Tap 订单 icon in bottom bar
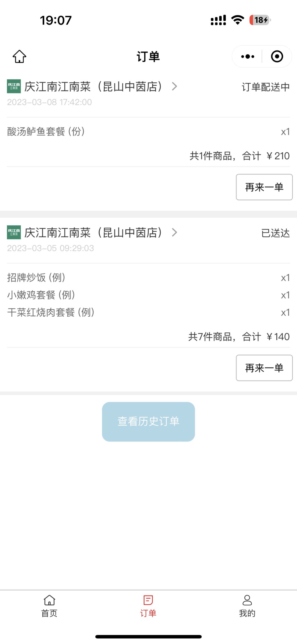Image resolution: width=297 pixels, height=644 pixels. 148,600
